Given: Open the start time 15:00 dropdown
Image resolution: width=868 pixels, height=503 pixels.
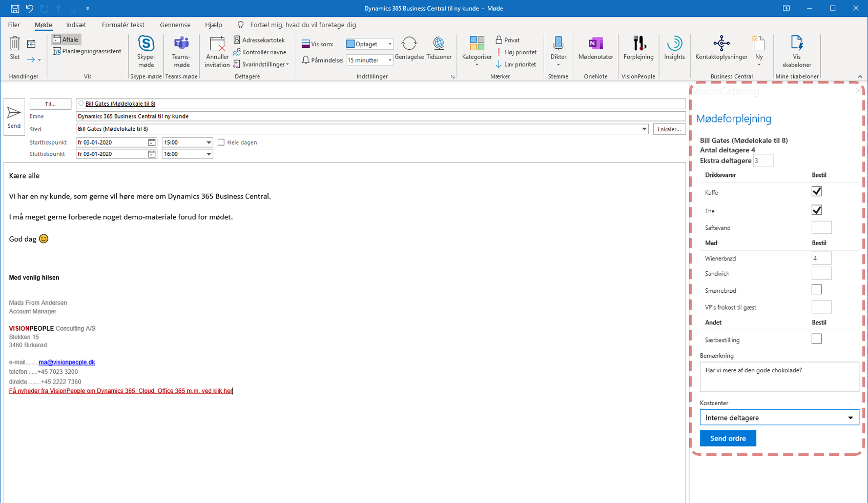Looking at the screenshot, I should point(209,143).
